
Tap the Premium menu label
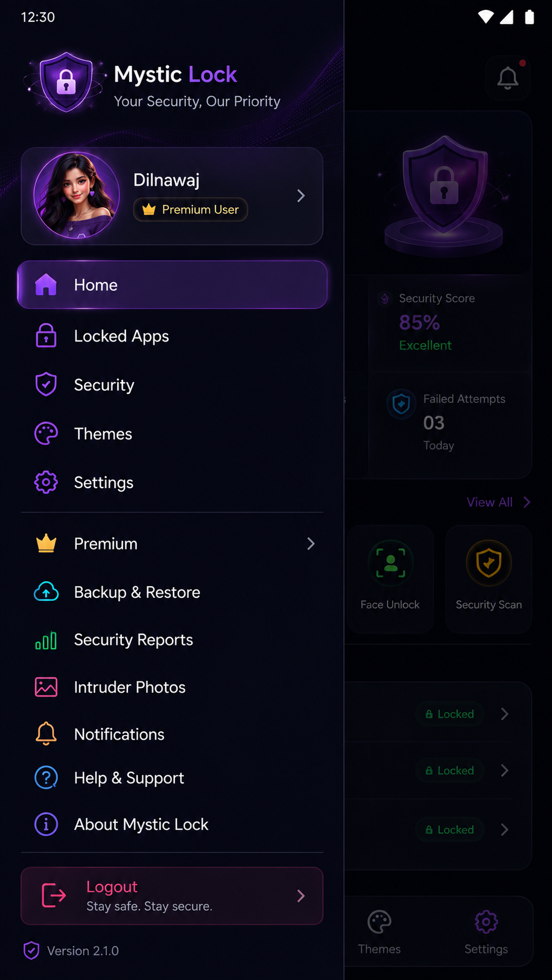point(106,544)
